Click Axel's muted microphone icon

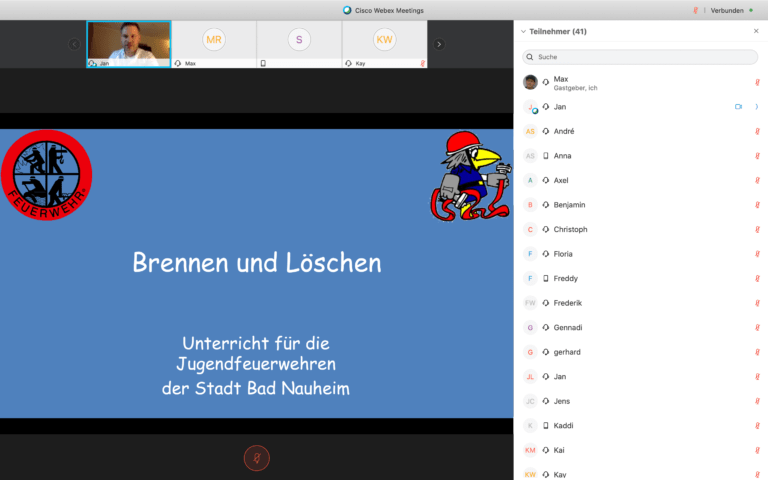click(757, 180)
